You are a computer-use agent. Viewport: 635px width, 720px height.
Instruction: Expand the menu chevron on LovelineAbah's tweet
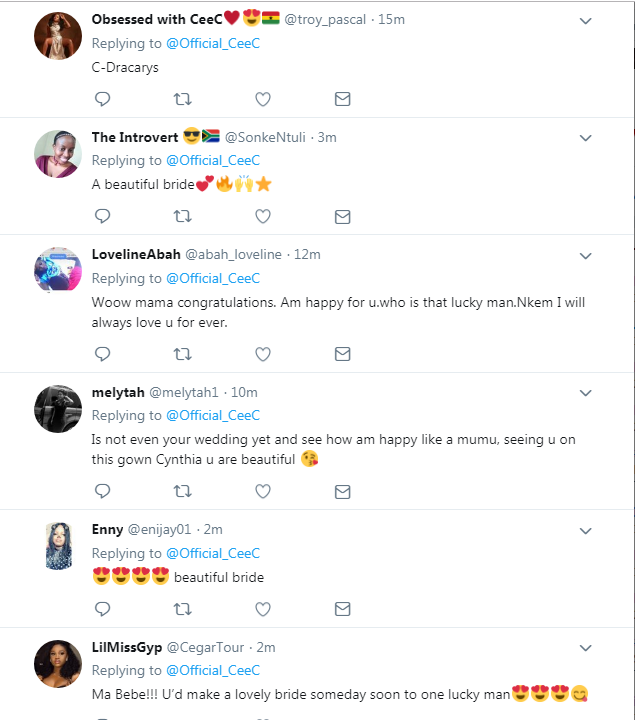pyautogui.click(x=586, y=255)
